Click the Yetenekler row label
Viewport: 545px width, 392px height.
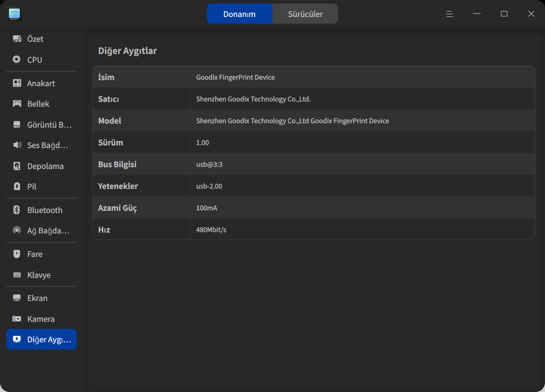point(118,186)
